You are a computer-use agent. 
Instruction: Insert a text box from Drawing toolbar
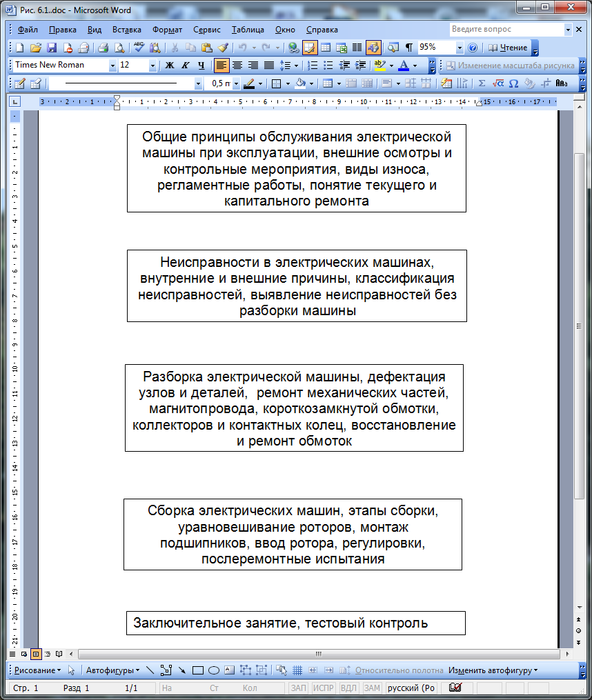point(230,670)
